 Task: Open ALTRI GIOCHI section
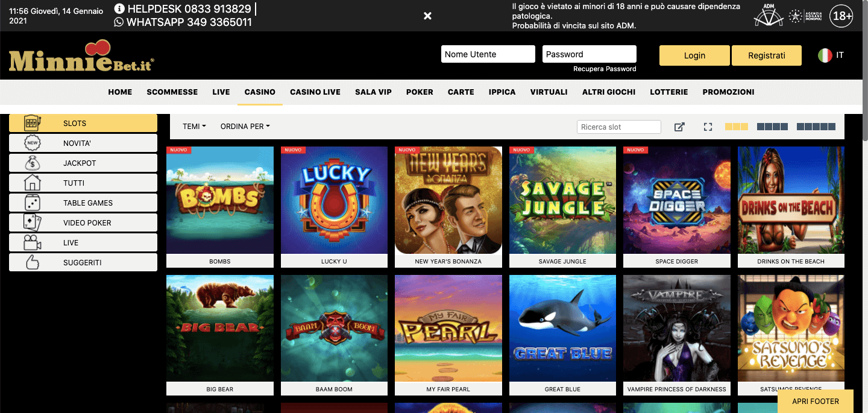pos(609,92)
